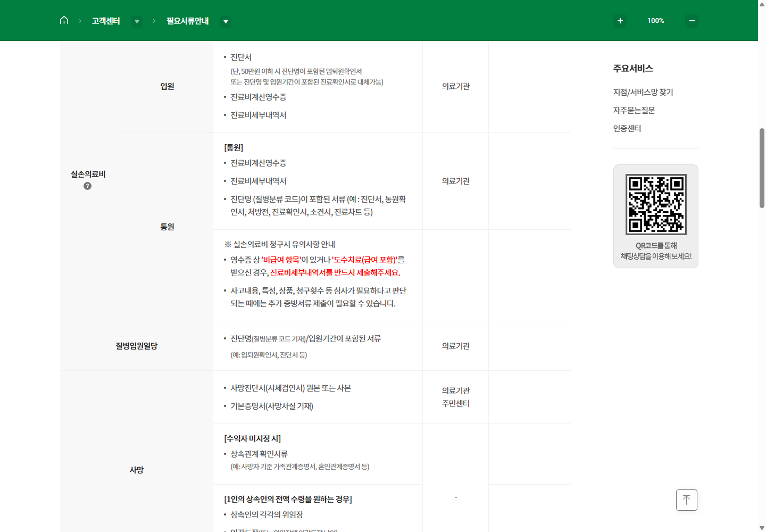Click 진단명(질병분류 코드 기재)/입원기간이 포함된 서류 item
Image resolution: width=766 pixels, height=532 pixels.
point(305,338)
